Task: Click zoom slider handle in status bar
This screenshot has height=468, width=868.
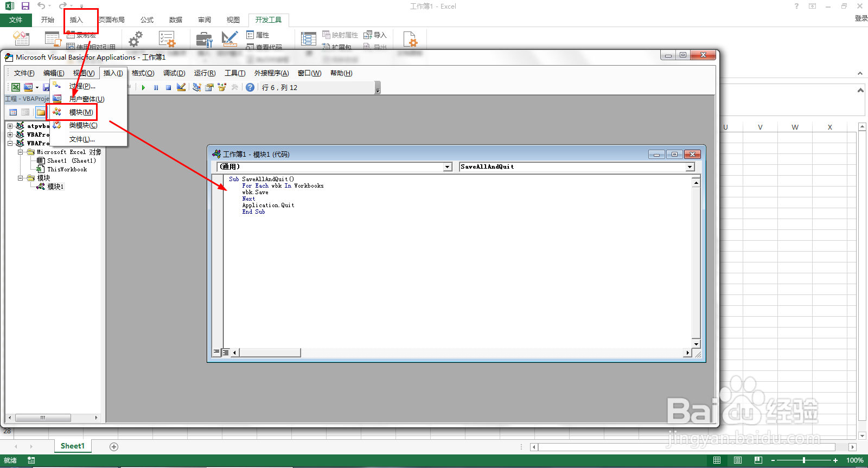Action: pos(804,460)
